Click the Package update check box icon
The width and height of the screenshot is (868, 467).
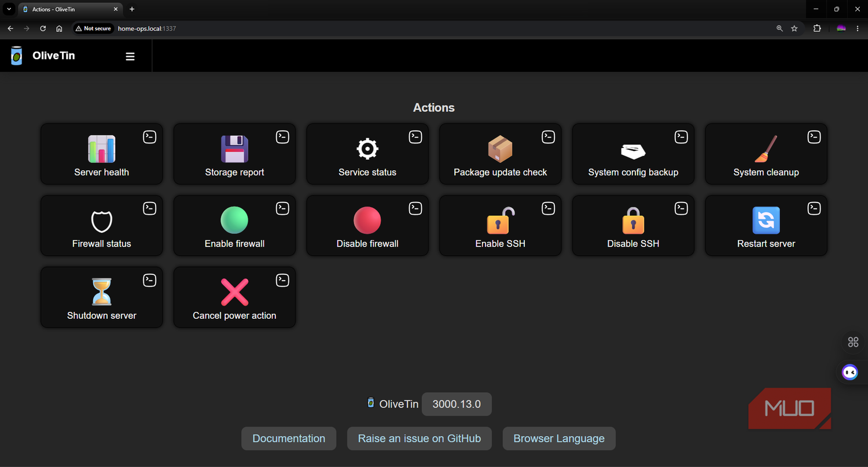click(x=500, y=149)
